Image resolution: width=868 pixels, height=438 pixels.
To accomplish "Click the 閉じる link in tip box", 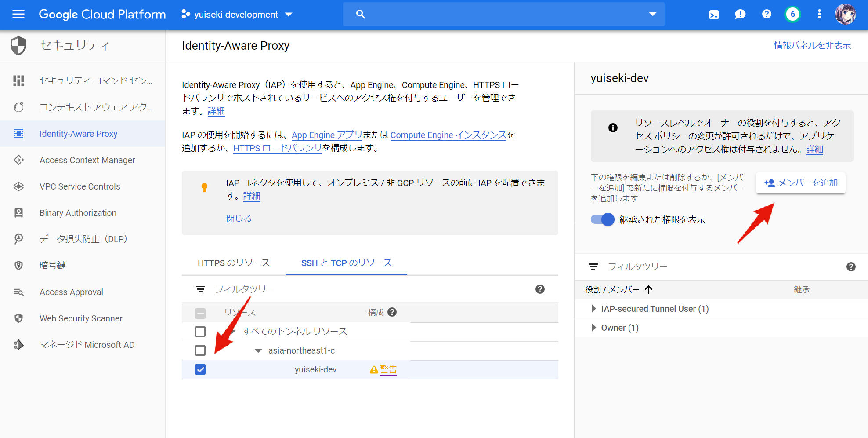I will pos(239,219).
